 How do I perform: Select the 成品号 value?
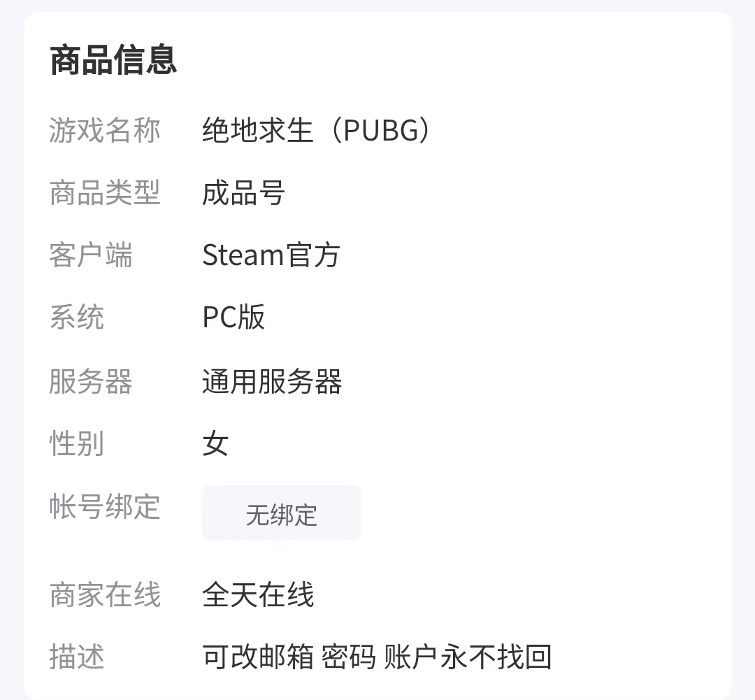pyautogui.click(x=243, y=193)
